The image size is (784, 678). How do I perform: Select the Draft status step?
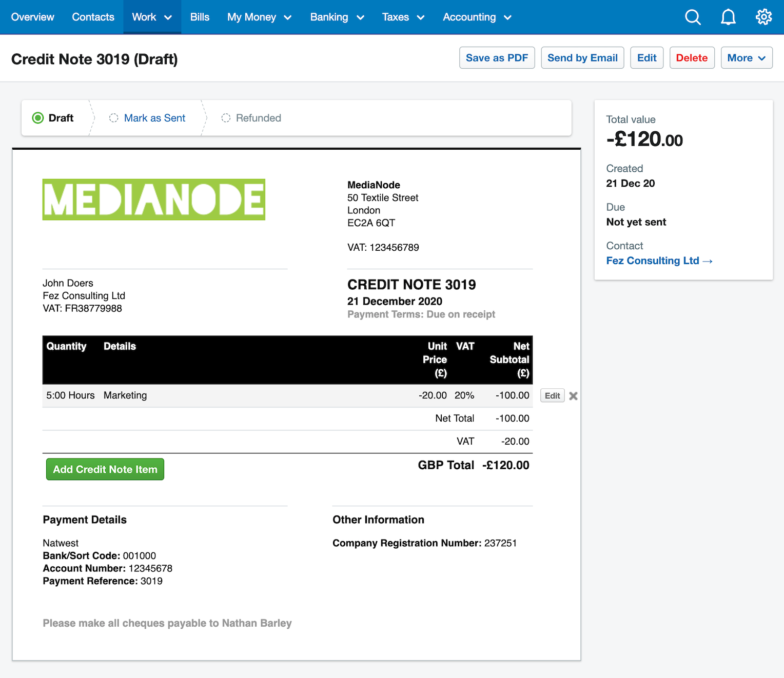click(x=54, y=118)
